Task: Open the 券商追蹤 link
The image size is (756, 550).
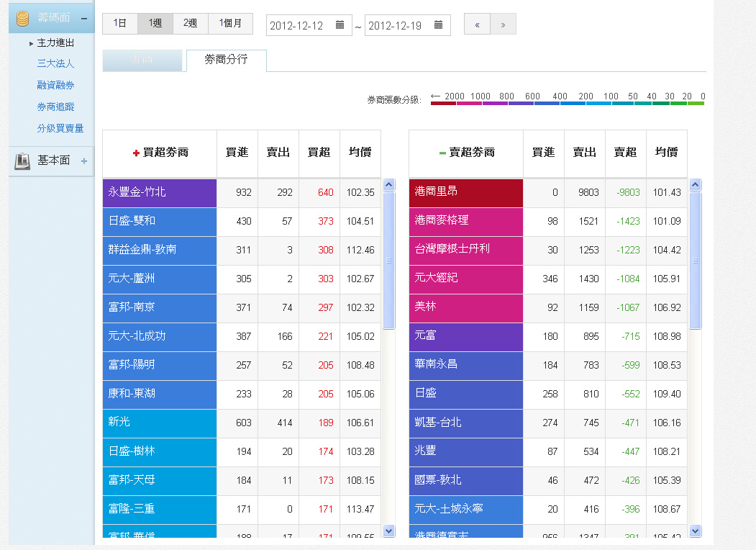Action: (x=55, y=107)
